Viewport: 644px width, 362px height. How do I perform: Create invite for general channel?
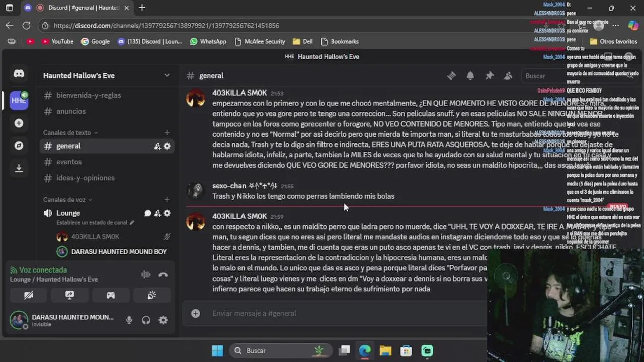click(157, 146)
